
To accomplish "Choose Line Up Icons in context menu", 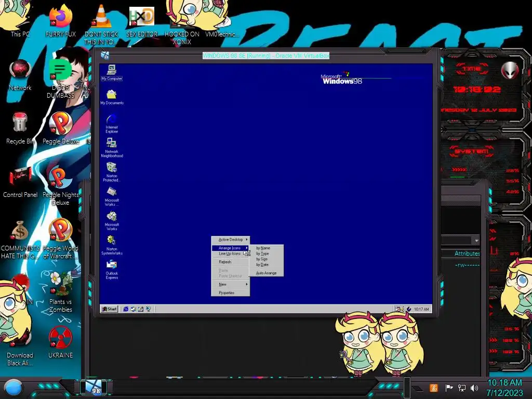I will coord(230,254).
